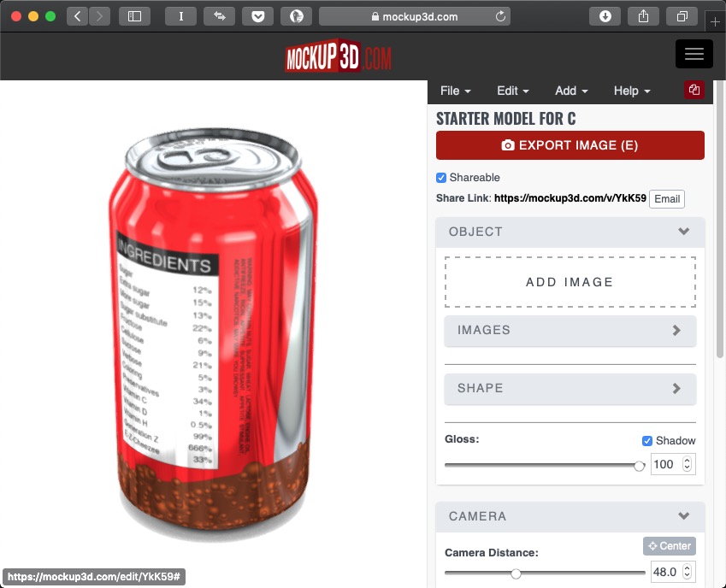The image size is (726, 588).
Task: Click the Safari sidebar toggle icon
Action: click(x=134, y=16)
